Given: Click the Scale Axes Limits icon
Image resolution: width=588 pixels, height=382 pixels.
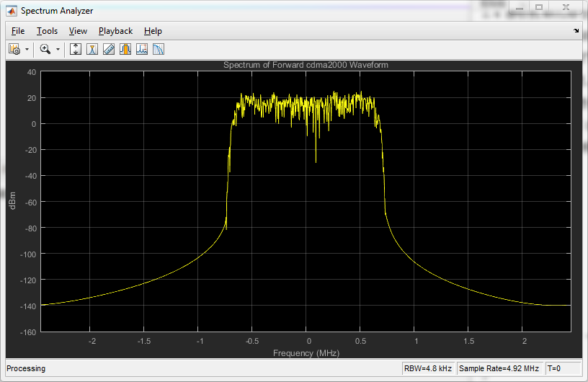Looking at the screenshot, I should point(76,49).
